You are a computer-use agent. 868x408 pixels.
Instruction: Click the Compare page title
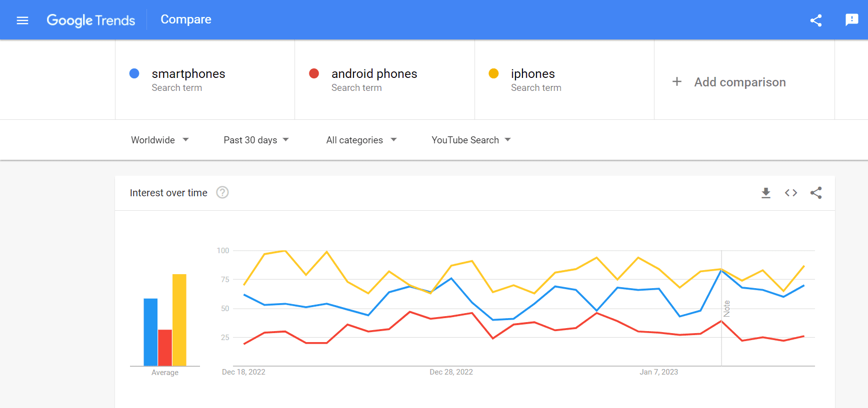[x=185, y=19]
